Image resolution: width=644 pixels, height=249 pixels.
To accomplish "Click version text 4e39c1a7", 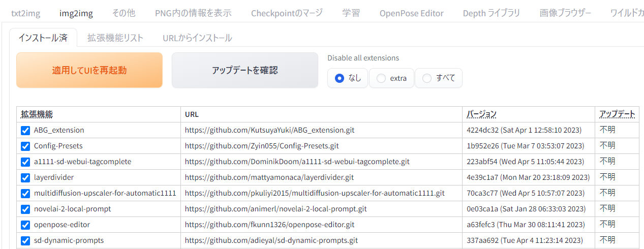I will click(482, 177).
